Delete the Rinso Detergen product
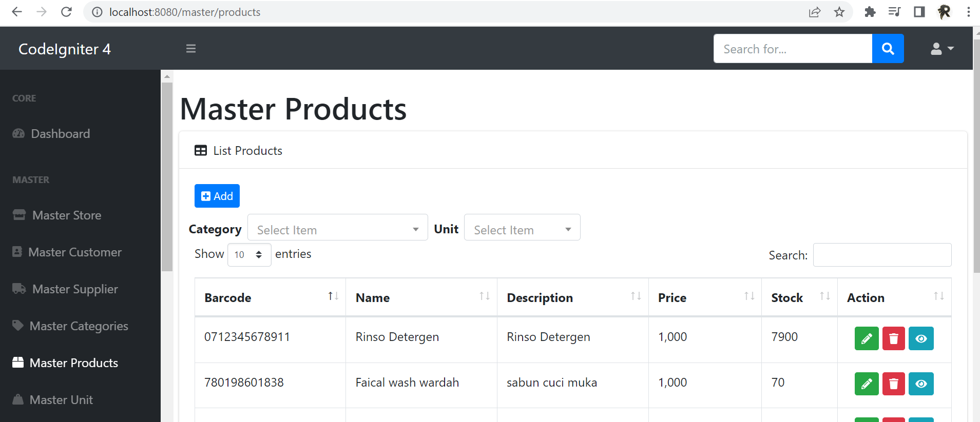The width and height of the screenshot is (980, 422). [x=894, y=338]
